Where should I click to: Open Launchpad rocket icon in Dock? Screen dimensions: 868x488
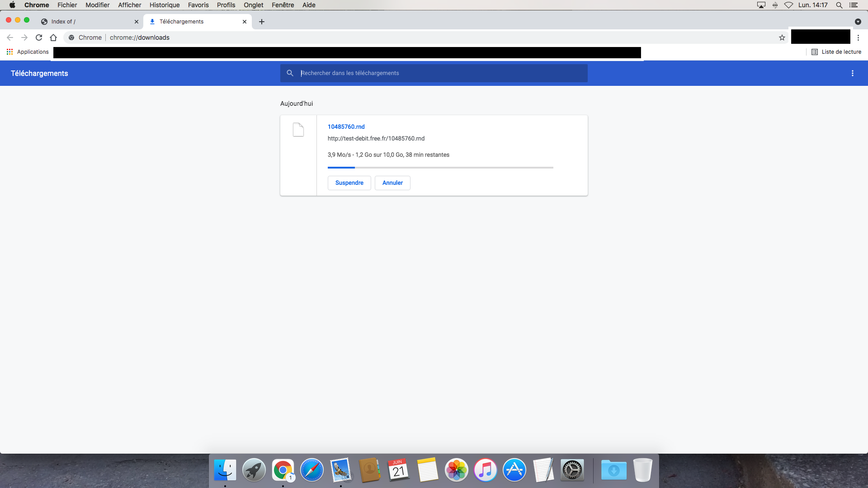point(254,470)
